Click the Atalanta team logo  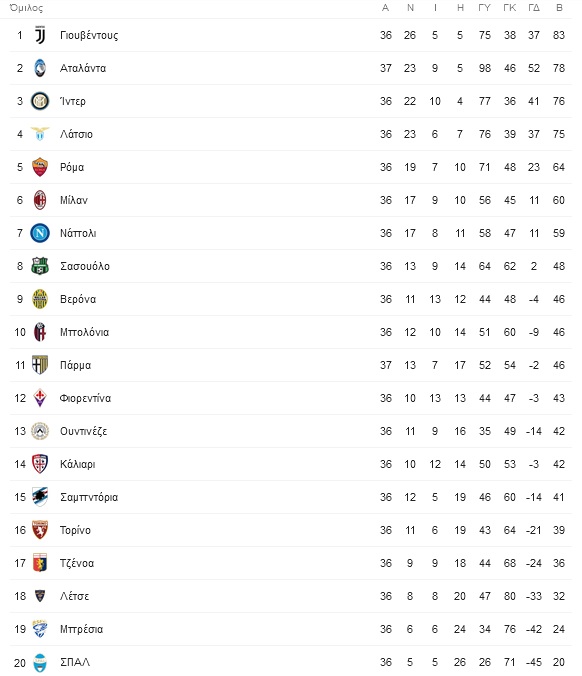pyautogui.click(x=40, y=68)
